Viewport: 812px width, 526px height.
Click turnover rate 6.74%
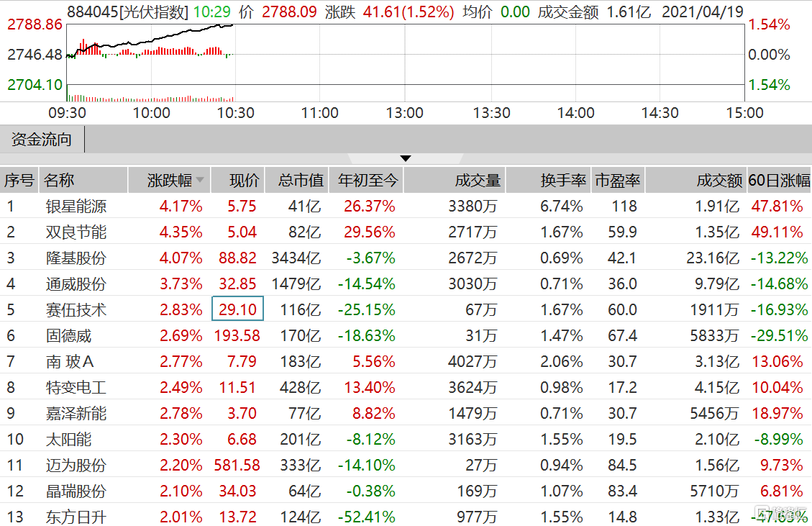(x=562, y=207)
